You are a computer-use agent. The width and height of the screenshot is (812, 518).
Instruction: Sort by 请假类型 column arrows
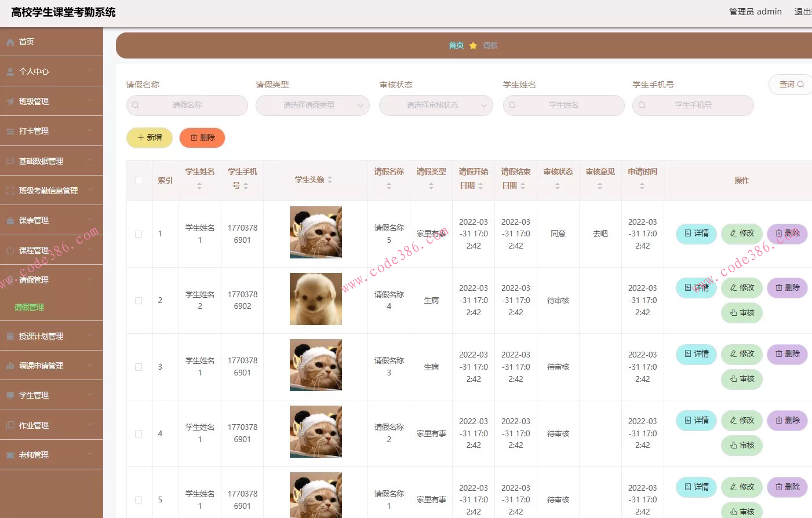[431, 186]
